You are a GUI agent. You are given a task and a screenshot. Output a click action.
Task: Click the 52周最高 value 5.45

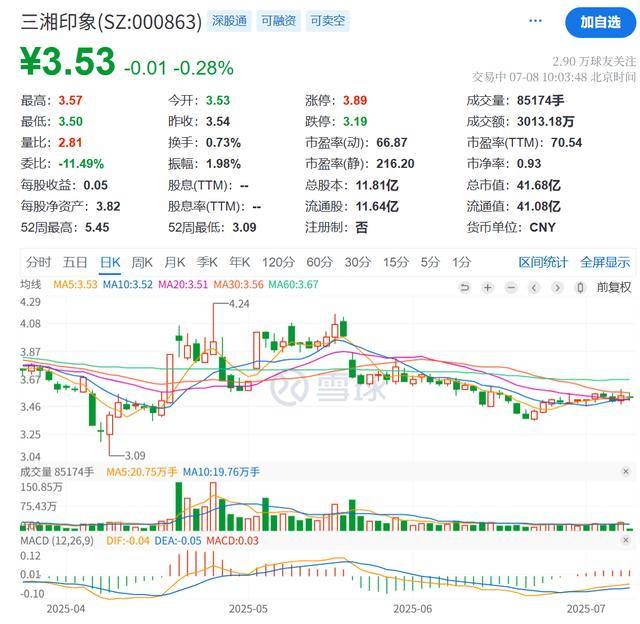(97, 227)
